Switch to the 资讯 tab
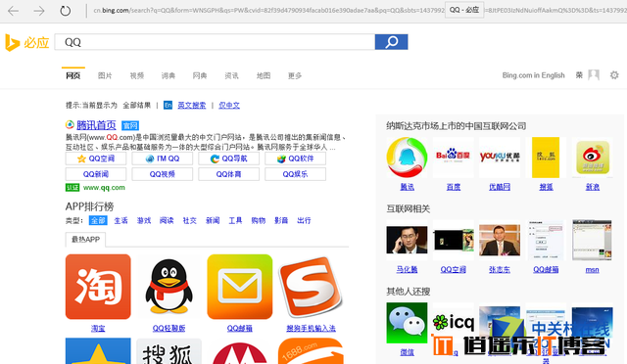 tap(231, 75)
